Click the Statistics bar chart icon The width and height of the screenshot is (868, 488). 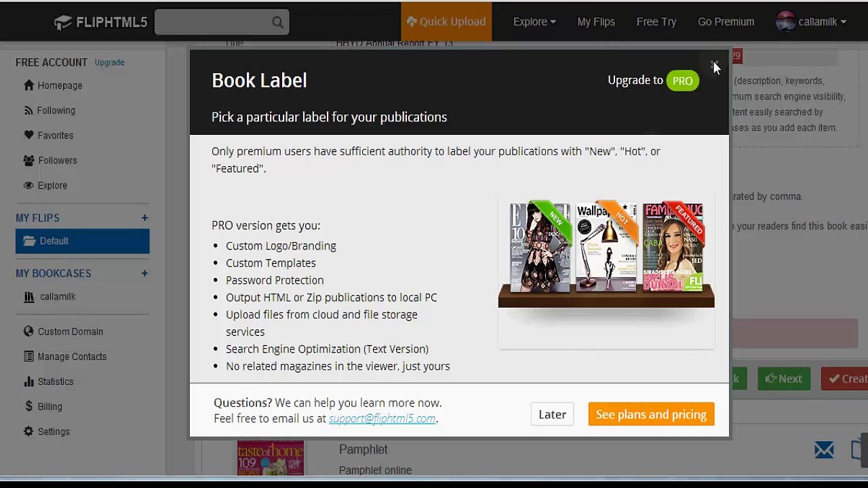point(28,382)
